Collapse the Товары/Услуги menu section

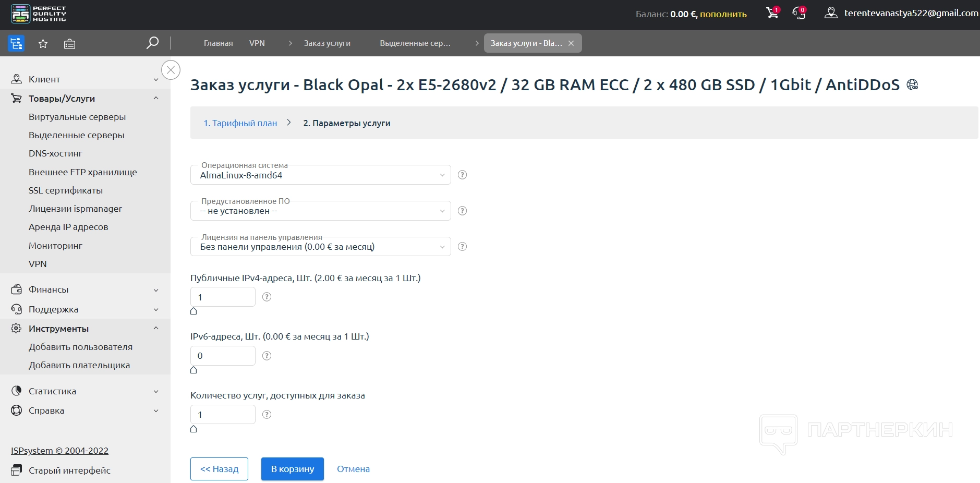[85, 99]
